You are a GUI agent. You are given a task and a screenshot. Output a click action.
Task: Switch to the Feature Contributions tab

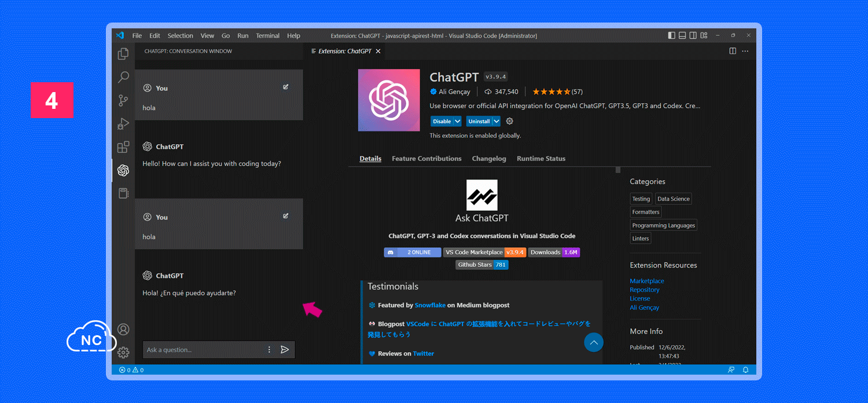(x=426, y=159)
